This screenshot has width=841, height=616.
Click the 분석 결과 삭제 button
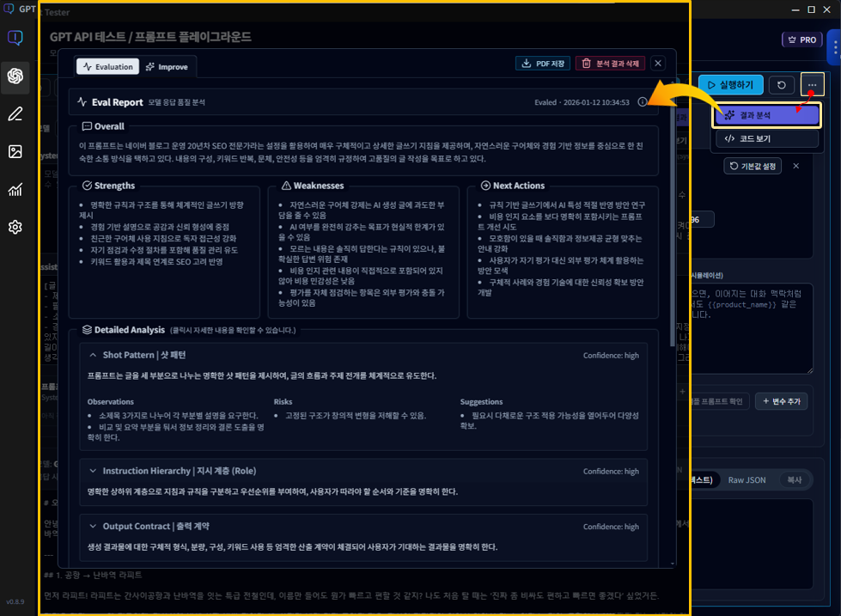click(609, 64)
